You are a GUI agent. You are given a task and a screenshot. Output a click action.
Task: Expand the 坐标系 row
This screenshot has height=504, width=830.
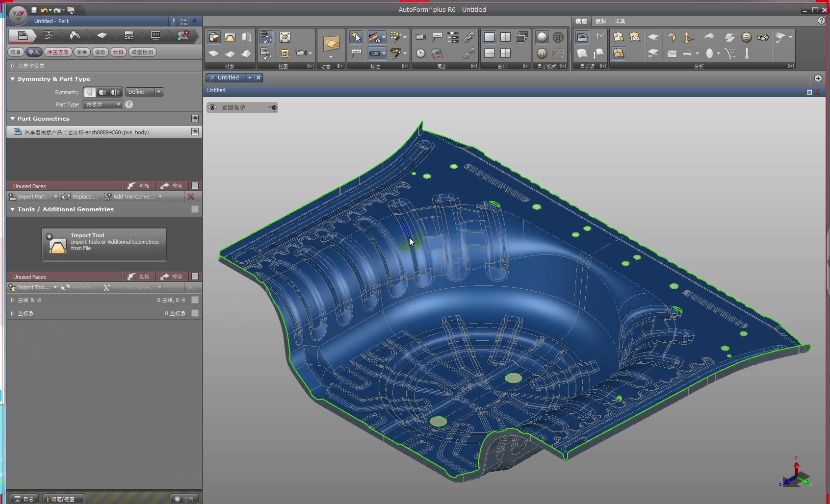coord(13,313)
